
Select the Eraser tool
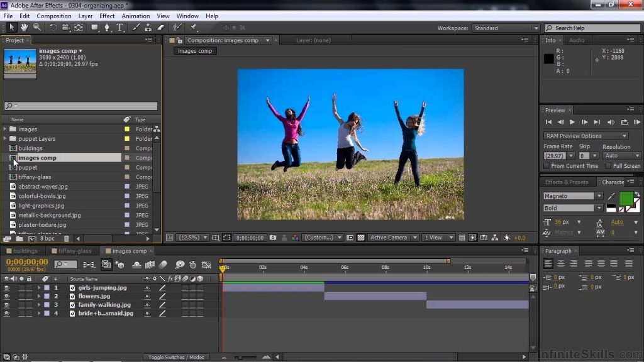[160, 28]
